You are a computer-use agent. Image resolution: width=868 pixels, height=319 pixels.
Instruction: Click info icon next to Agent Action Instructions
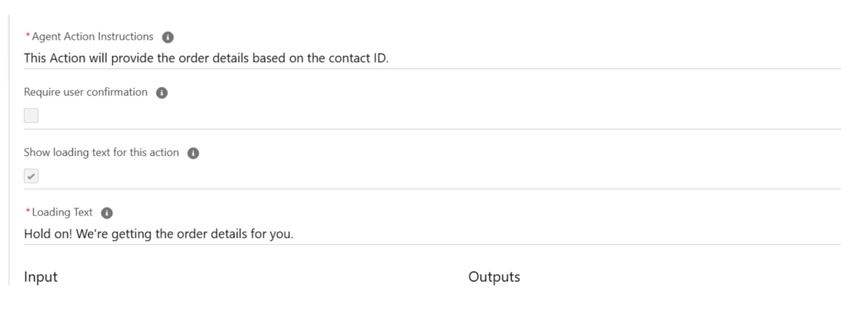[168, 37]
